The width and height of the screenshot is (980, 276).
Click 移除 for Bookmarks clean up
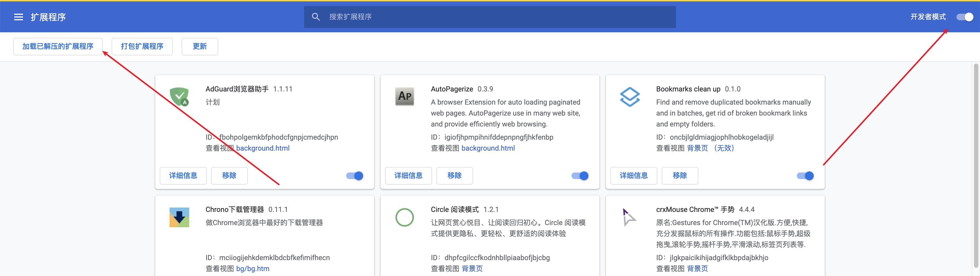pyautogui.click(x=679, y=176)
